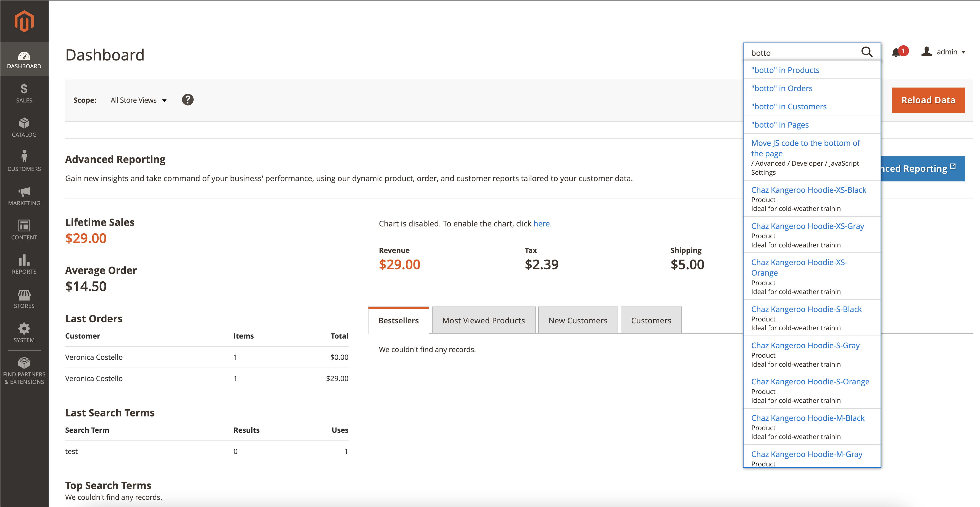
Task: Select the Content sidebar icon
Action: [x=24, y=229]
